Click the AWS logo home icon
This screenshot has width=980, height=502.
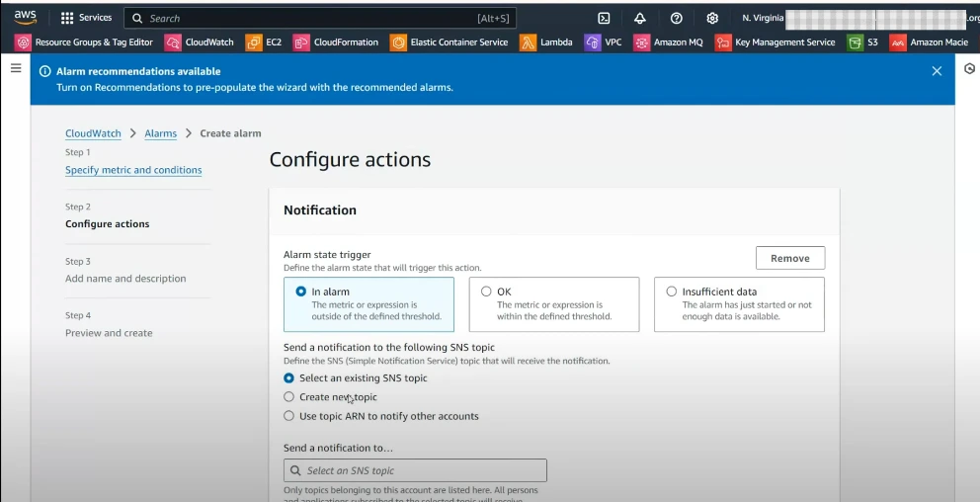pyautogui.click(x=25, y=17)
